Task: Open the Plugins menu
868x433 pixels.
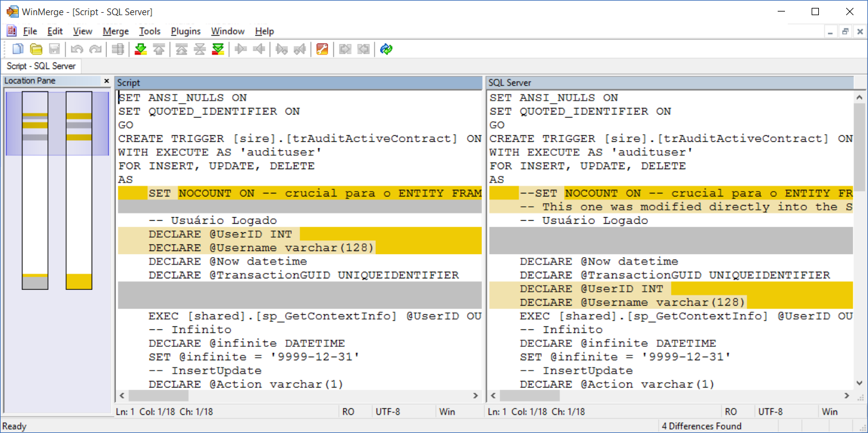Action: 185,31
